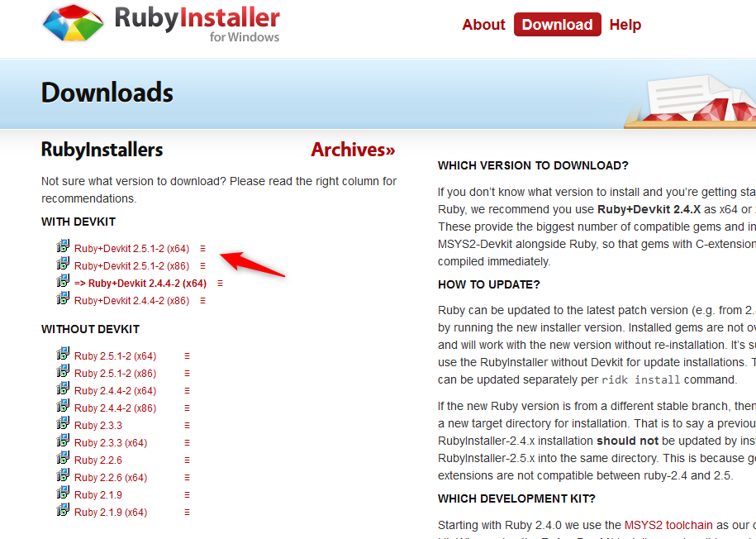Open info marker for Ruby 2.1.9
Viewport: 756px width, 539px height.
tap(187, 495)
